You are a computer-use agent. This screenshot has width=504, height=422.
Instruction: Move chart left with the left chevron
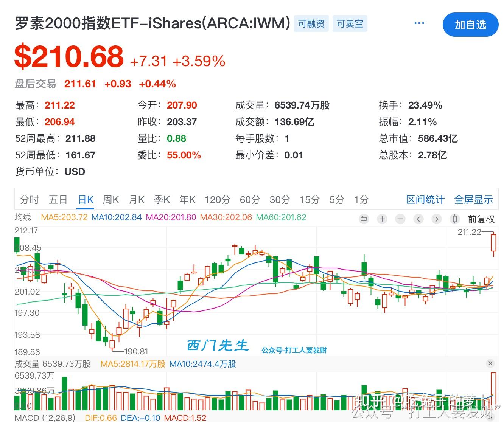[x=418, y=219]
